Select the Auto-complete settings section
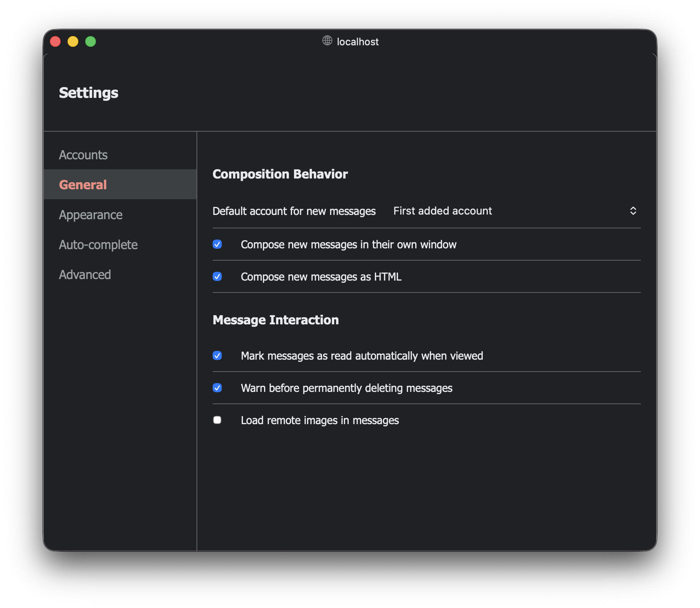700x608 pixels. (x=98, y=245)
